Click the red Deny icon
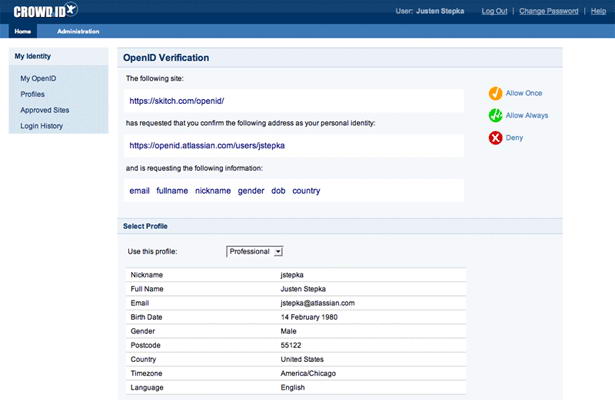 point(495,138)
